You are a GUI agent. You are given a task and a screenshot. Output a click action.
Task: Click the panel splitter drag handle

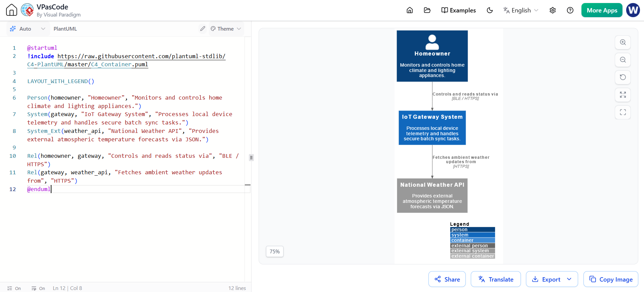(251, 157)
